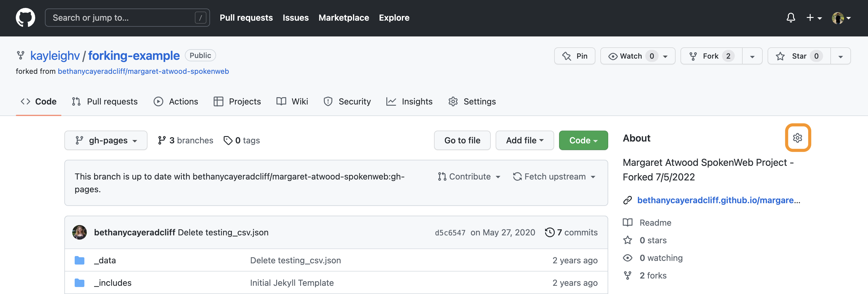Open the Add file dropdown
The image size is (868, 294).
click(x=524, y=140)
